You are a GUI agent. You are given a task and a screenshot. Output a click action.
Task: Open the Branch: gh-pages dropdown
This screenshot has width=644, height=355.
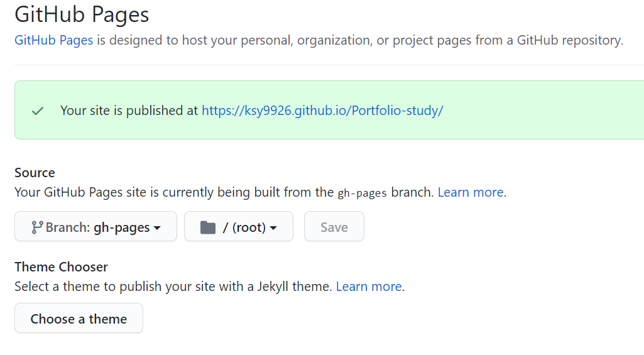[96, 226]
